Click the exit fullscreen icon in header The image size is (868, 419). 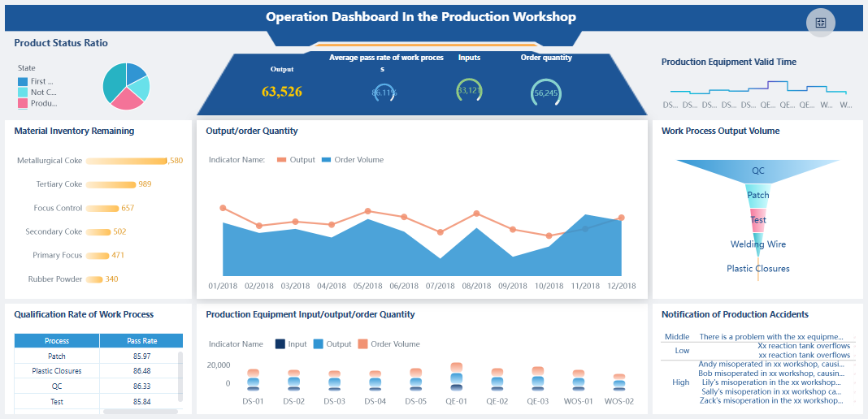tap(820, 23)
